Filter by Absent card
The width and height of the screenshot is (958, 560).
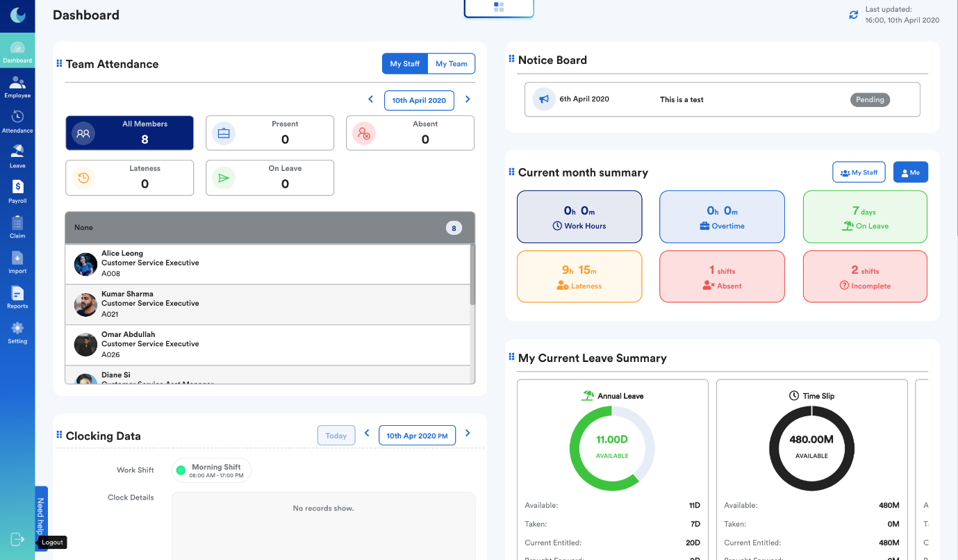click(x=410, y=133)
